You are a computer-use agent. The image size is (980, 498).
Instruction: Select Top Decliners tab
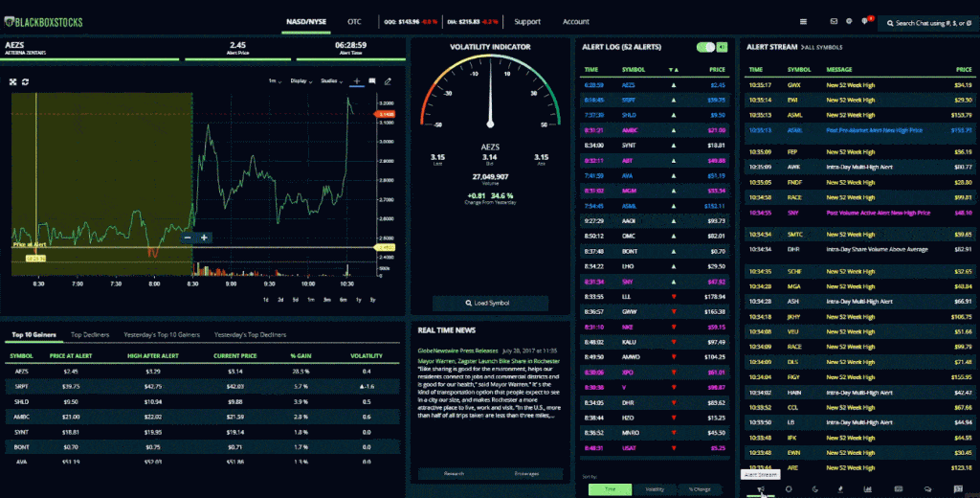90,334
